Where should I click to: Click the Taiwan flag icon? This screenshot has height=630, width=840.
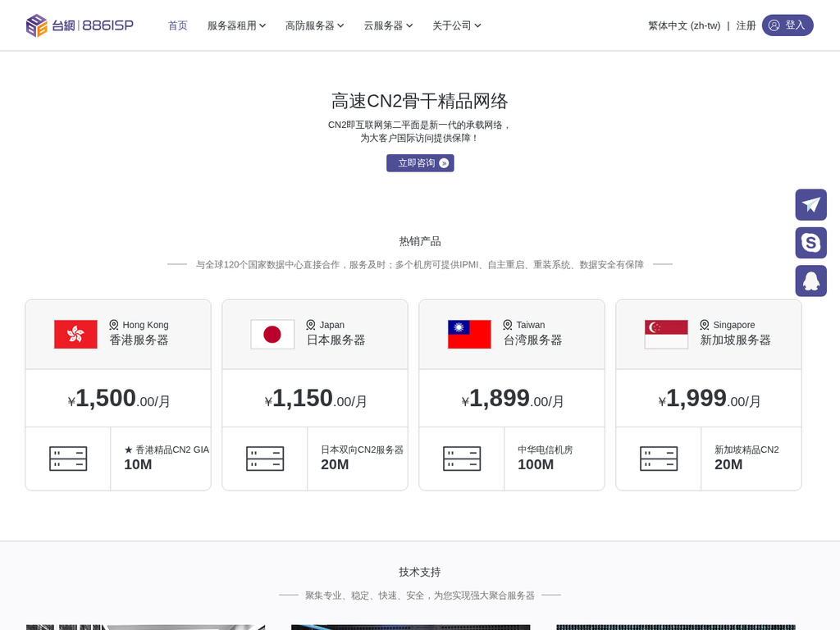469,335
